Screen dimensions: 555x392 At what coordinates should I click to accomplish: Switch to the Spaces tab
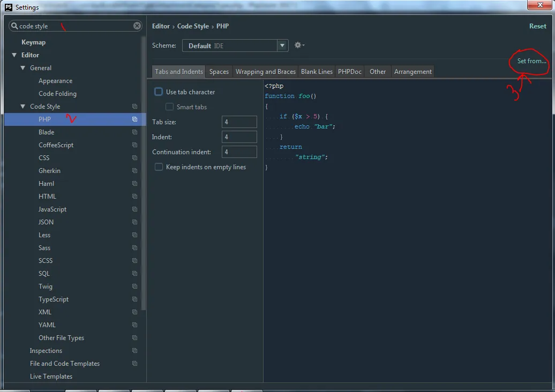[219, 71]
